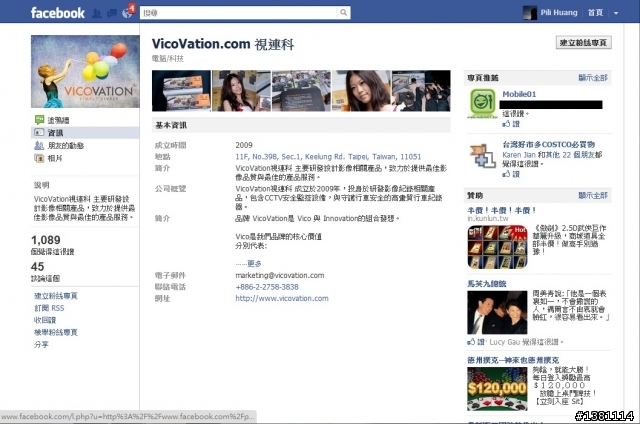The image size is (640, 424).
Task: Click phone number +886-2-2758-3838
Action: coord(267,287)
